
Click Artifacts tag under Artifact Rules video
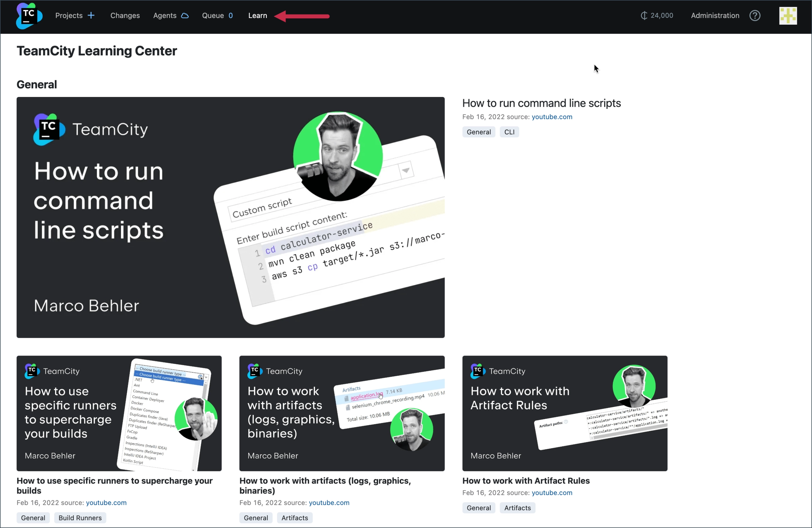(x=518, y=508)
